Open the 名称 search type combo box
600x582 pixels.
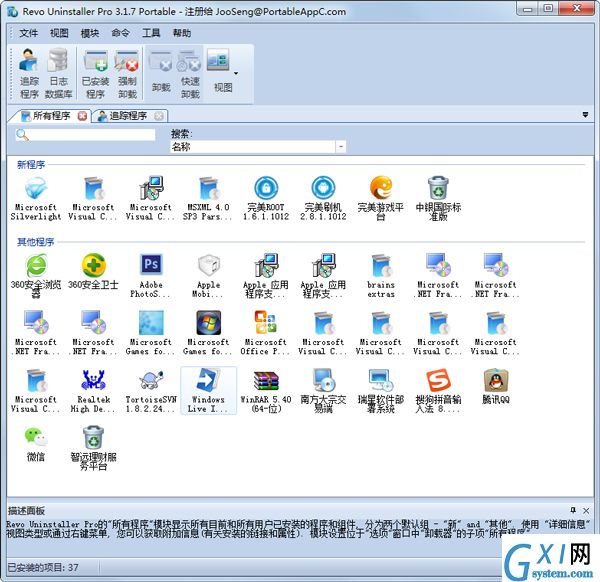258,147
